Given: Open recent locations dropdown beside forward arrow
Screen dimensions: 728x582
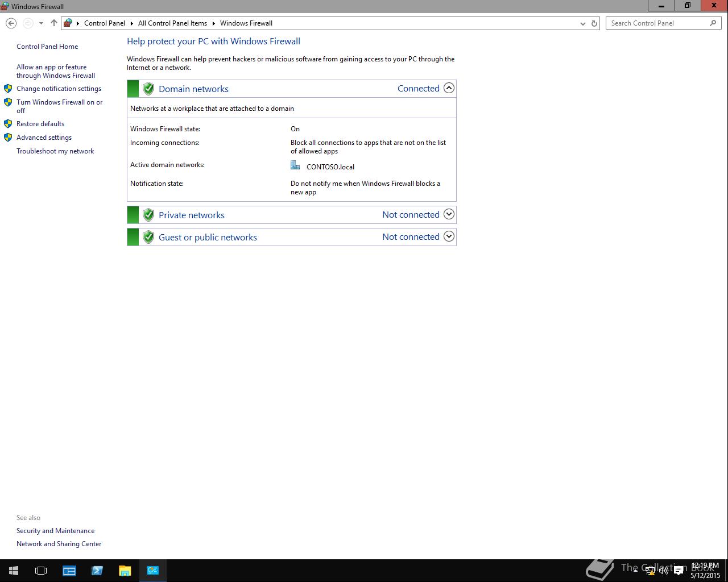Looking at the screenshot, I should click(x=41, y=23).
